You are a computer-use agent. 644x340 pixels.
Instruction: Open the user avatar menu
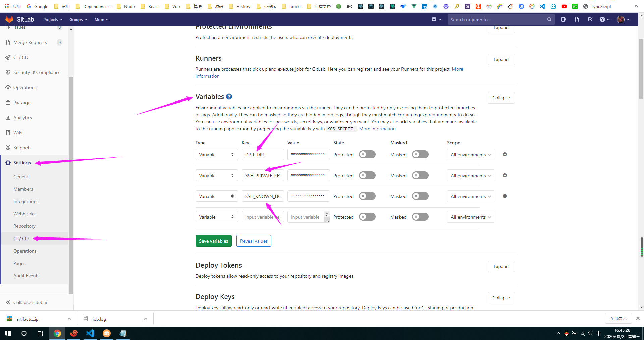coord(623,19)
